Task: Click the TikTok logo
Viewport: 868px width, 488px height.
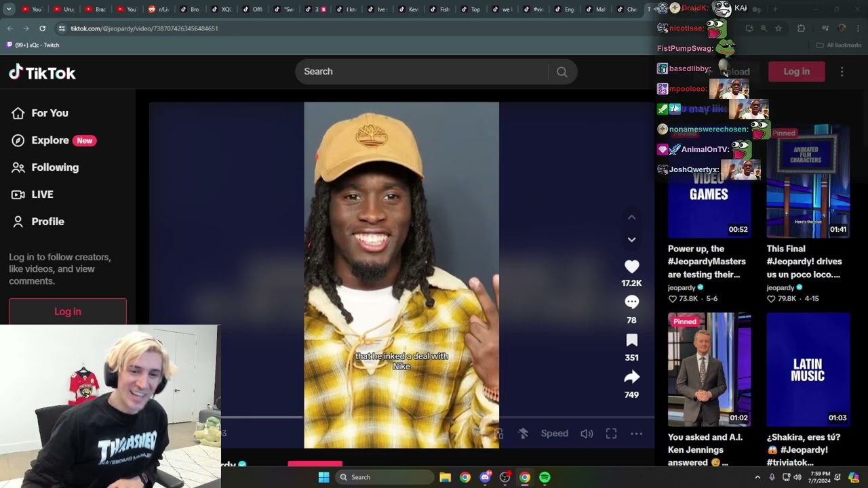Action: click(x=42, y=73)
